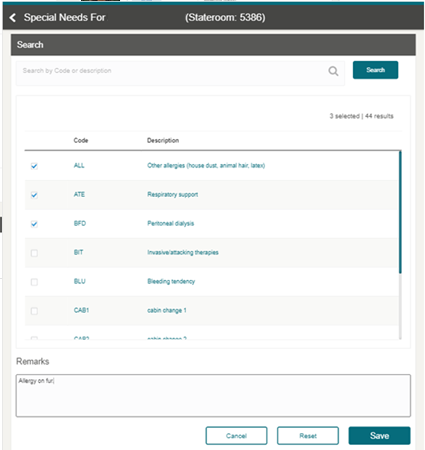This screenshot has width=425, height=450.
Task: Select the ATE code link
Action: click(x=79, y=194)
